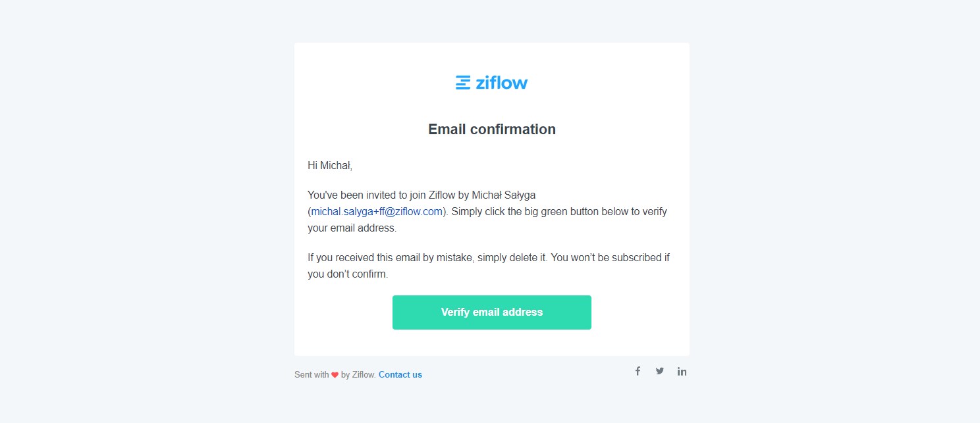Click the Facebook icon in the footer
This screenshot has height=423, width=980.
point(638,371)
